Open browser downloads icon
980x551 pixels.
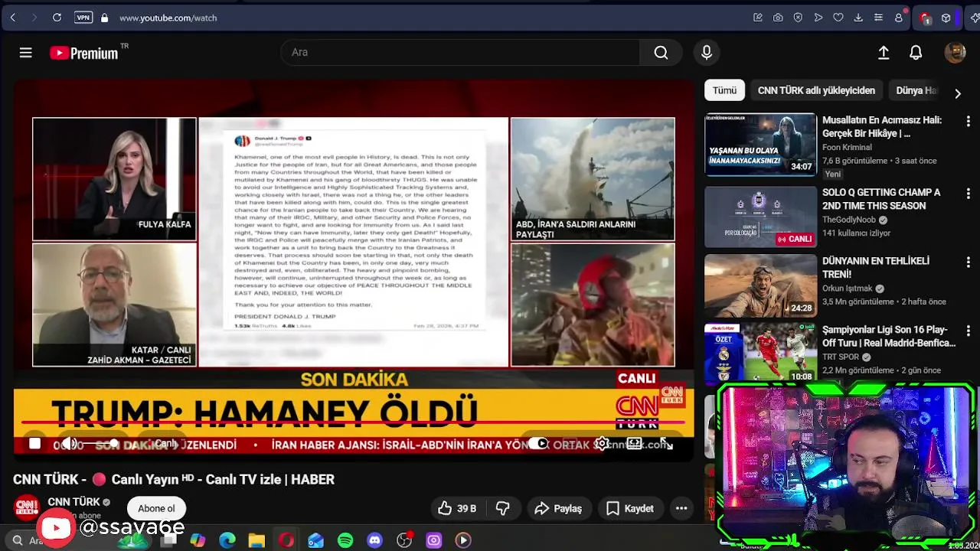coord(858,18)
